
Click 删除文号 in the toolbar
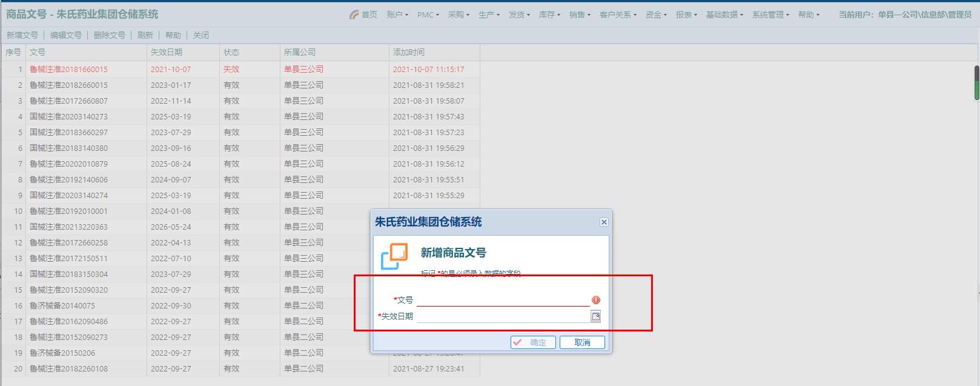tap(110, 35)
